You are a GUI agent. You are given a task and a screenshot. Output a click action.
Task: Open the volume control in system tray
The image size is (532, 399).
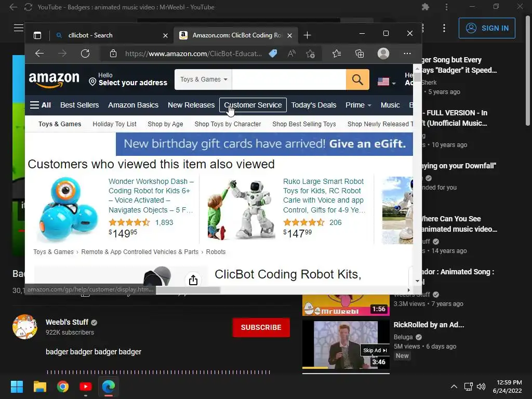[481, 387]
